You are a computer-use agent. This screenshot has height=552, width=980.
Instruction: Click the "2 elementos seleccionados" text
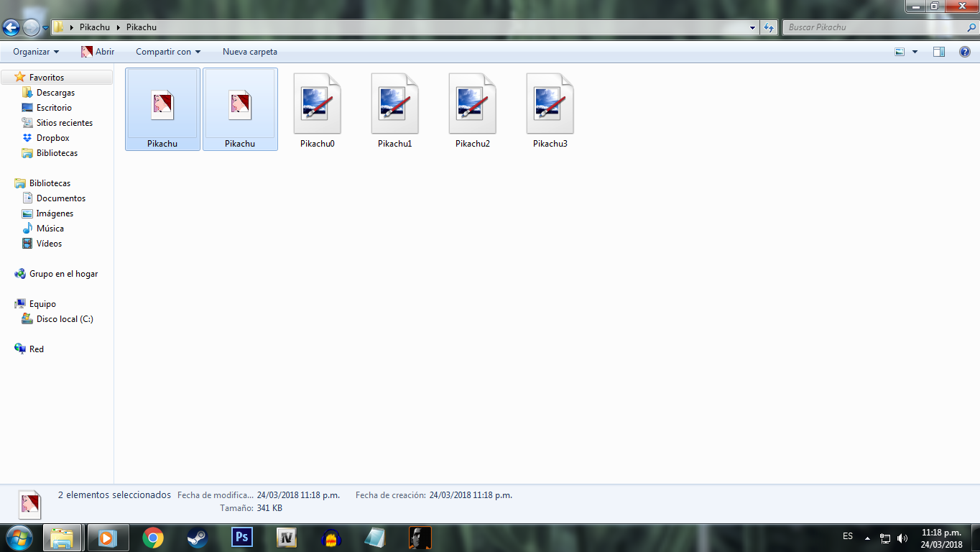click(x=114, y=495)
